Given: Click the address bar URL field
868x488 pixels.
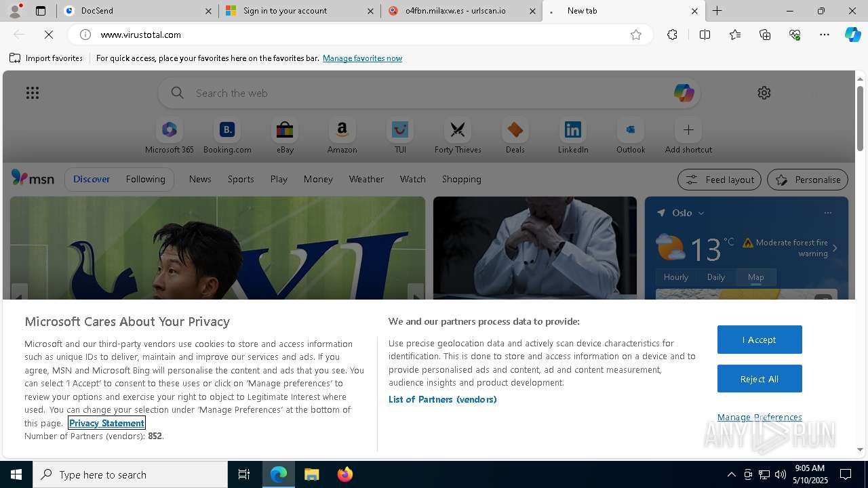Looking at the screenshot, I should tap(359, 35).
